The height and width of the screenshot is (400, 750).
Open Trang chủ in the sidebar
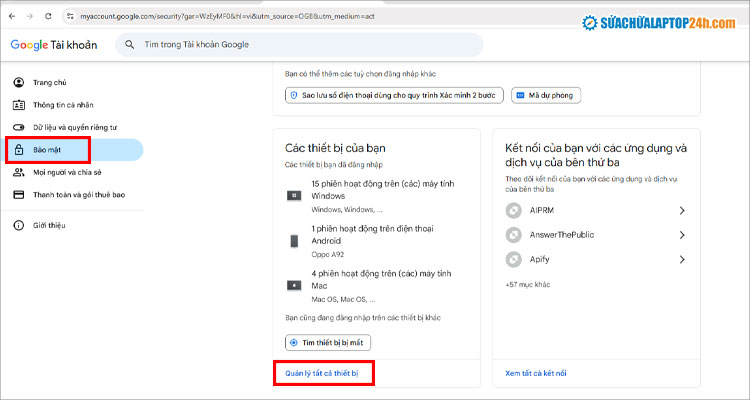pyautogui.click(x=48, y=82)
